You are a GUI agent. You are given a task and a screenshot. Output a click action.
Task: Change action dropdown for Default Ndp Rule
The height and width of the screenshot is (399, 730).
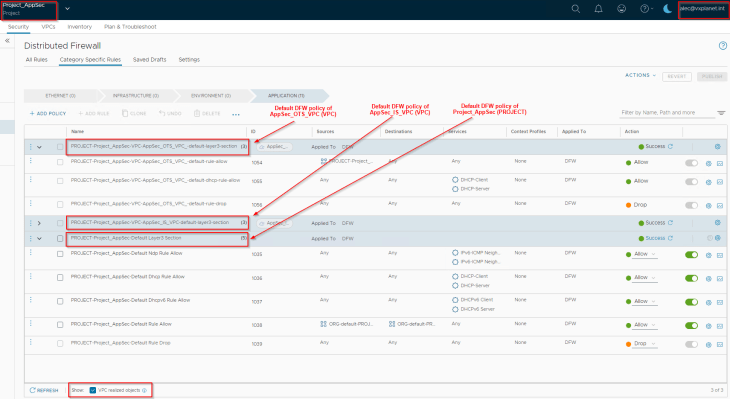pos(645,254)
